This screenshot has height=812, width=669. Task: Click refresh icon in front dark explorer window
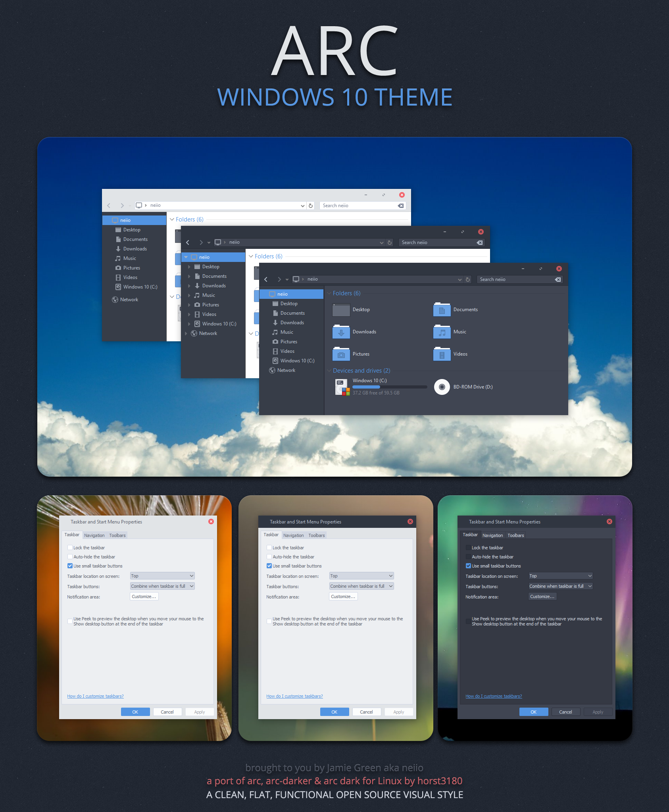(x=468, y=279)
